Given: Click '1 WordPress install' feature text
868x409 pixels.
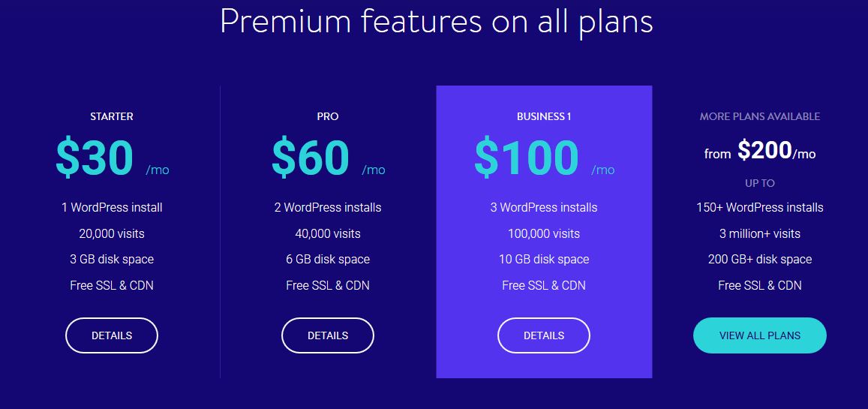Looking at the screenshot, I should click(112, 208).
